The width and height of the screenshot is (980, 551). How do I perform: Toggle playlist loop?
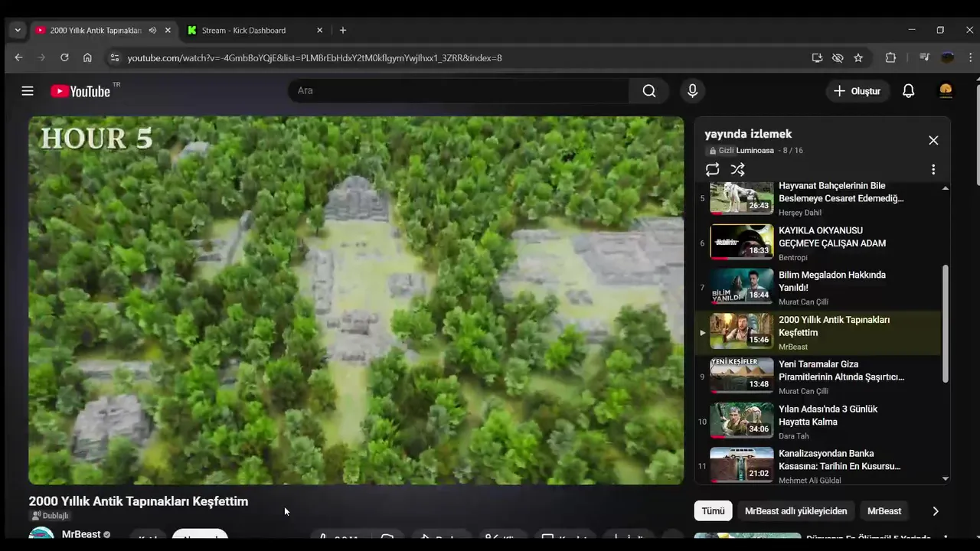(712, 170)
